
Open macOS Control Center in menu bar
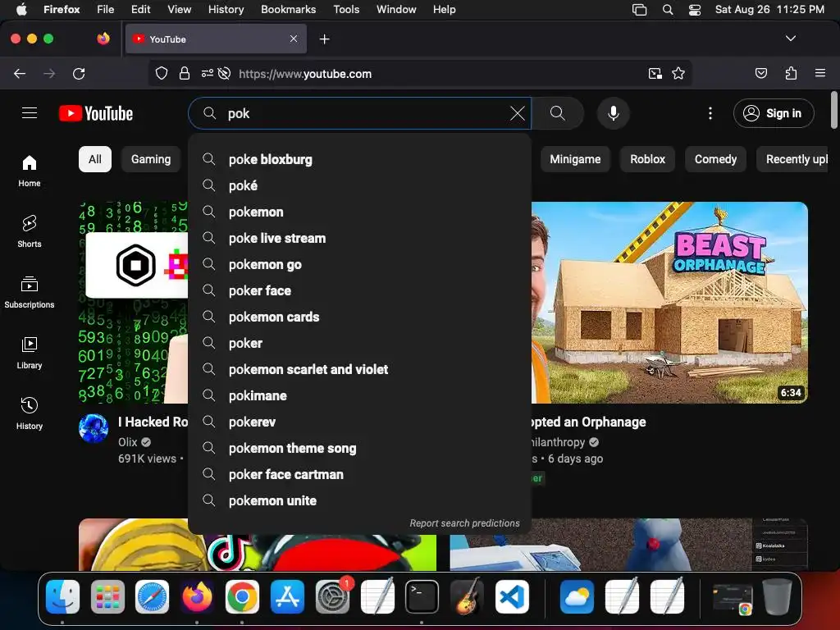pos(694,10)
